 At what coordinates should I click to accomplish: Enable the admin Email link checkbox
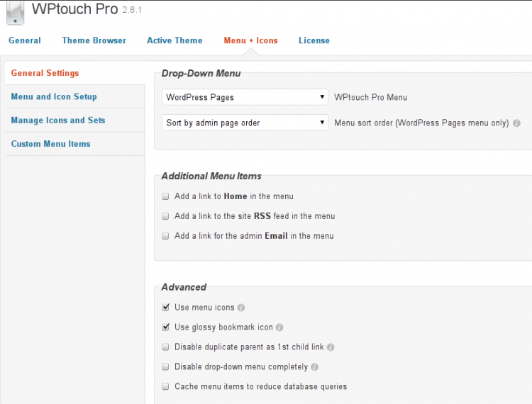tap(165, 236)
